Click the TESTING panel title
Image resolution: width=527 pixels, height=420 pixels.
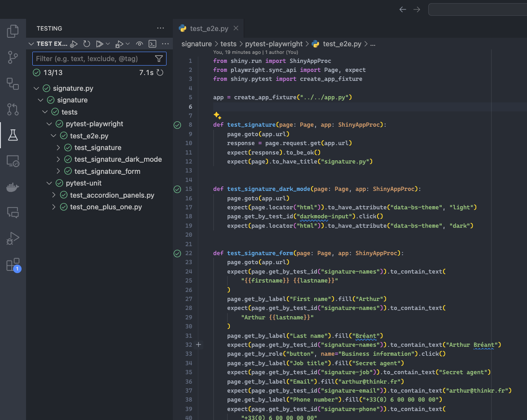tap(49, 28)
